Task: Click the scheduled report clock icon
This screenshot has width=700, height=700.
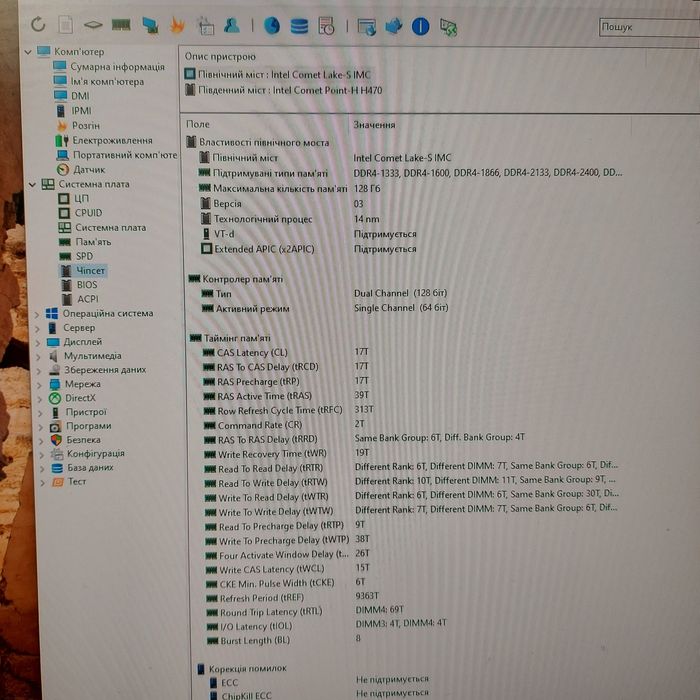Action: (326, 26)
